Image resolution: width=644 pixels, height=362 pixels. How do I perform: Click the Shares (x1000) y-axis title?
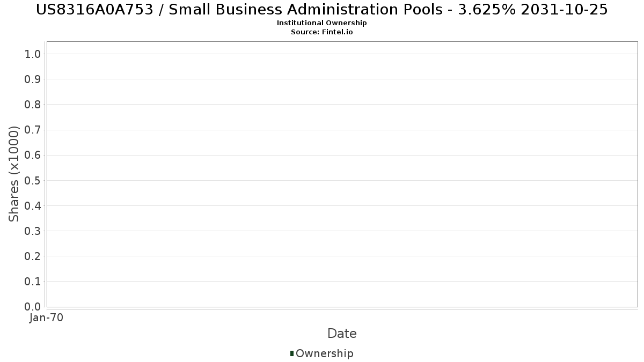coord(14,174)
